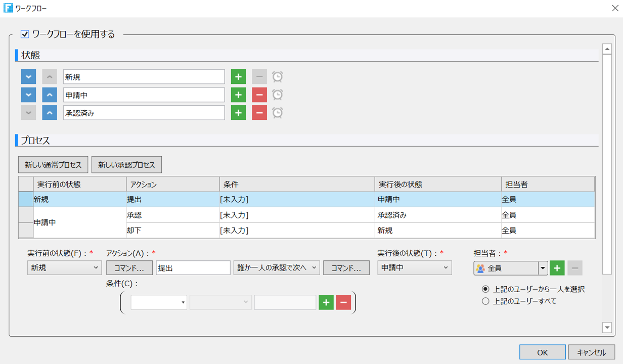Click the clock icon beside 承認済み state

[277, 113]
